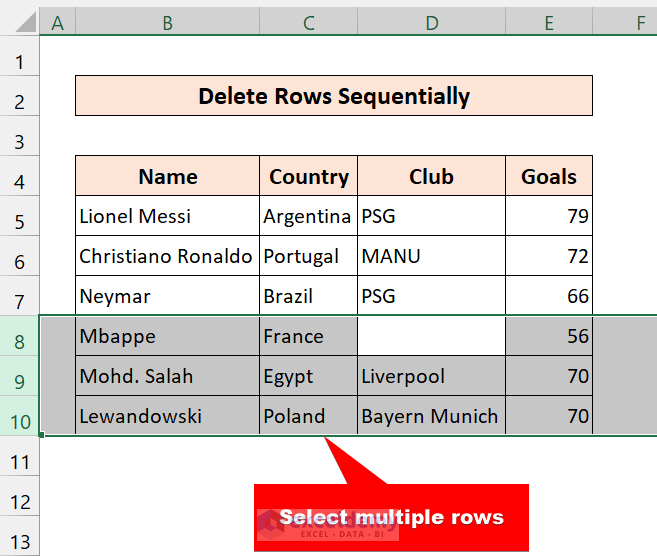Select row 5 header
Screen dimensions: 657x556
click(x=20, y=216)
